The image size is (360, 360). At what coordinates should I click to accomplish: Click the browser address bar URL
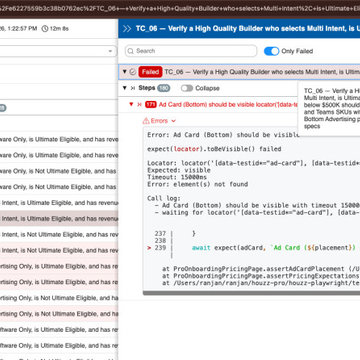180,8
